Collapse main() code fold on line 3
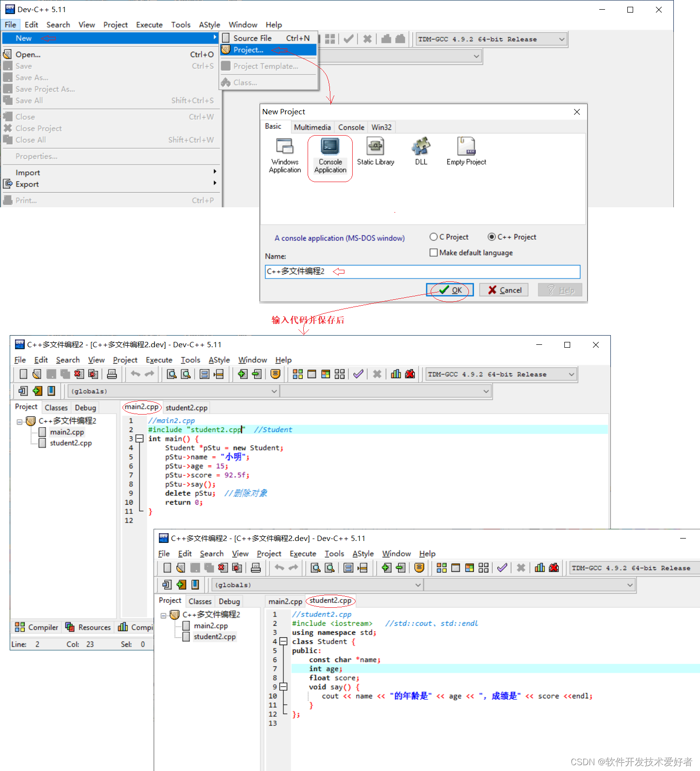Screen dimensions: 700x771 click(x=140, y=439)
